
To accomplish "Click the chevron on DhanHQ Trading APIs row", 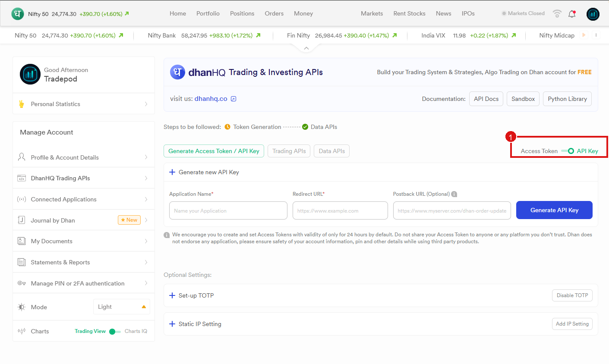I will (x=146, y=178).
